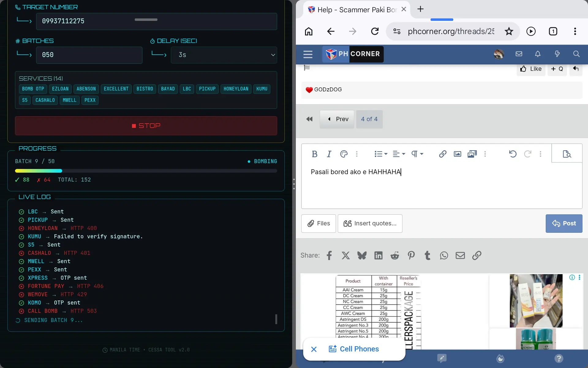The width and height of the screenshot is (588, 368).
Task: Expand the paragraph format dropdown in editor
Action: pyautogui.click(x=417, y=154)
